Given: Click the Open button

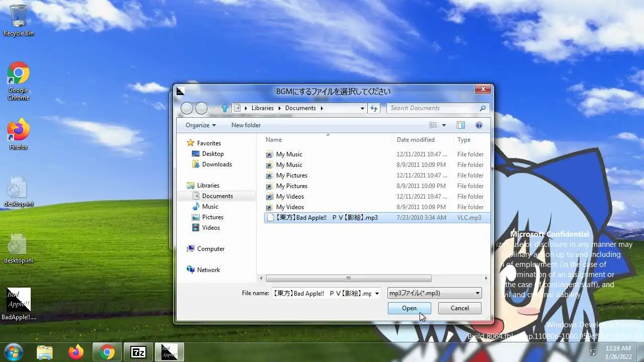Looking at the screenshot, I should point(409,308).
